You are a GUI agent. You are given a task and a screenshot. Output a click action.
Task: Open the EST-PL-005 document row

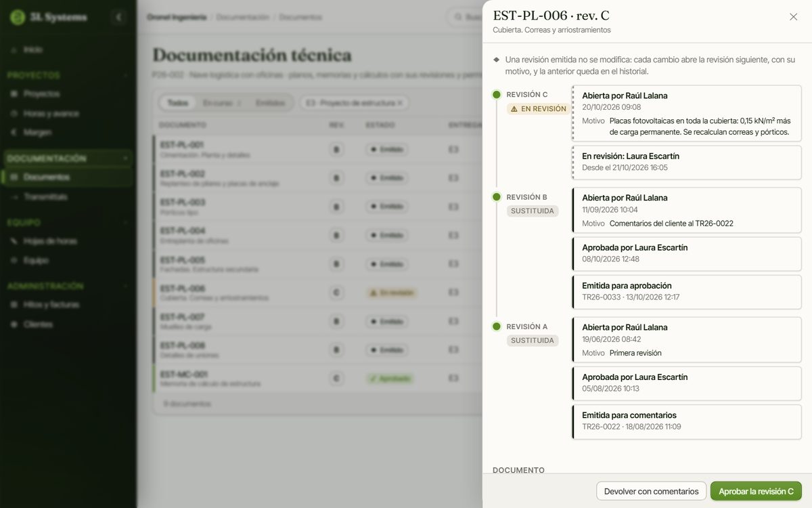318,264
